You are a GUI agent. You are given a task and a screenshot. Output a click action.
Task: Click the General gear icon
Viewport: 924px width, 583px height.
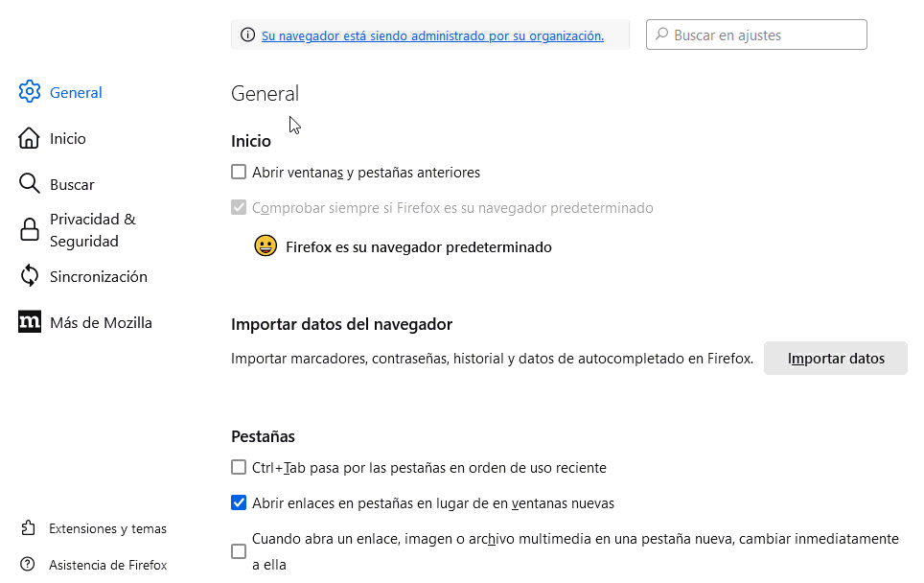tap(30, 92)
